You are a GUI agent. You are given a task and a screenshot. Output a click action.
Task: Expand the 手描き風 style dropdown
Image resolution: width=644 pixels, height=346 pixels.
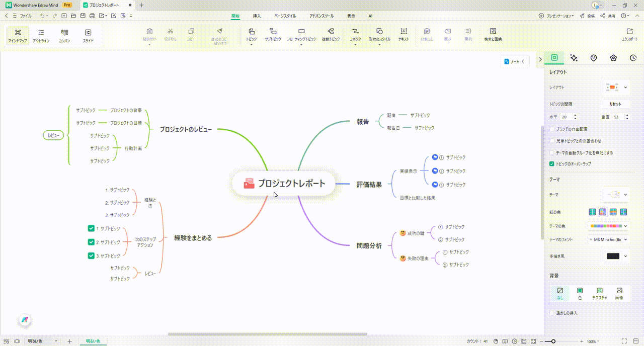(613, 256)
